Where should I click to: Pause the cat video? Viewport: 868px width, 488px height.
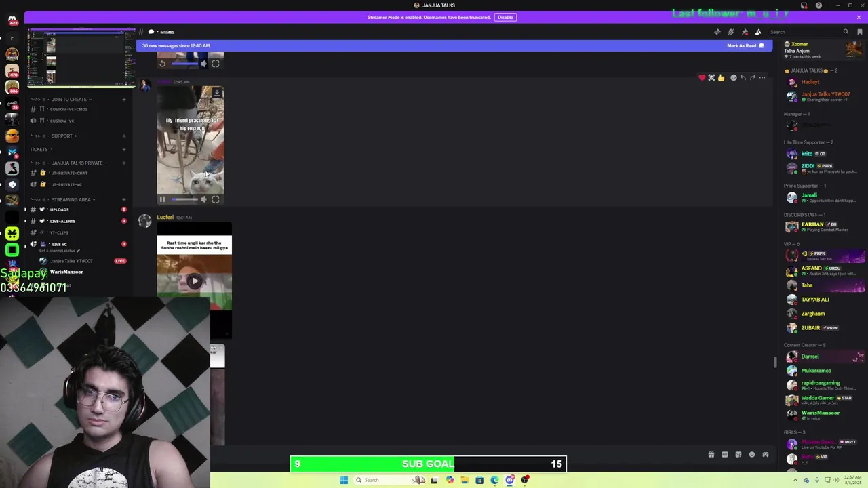click(162, 199)
